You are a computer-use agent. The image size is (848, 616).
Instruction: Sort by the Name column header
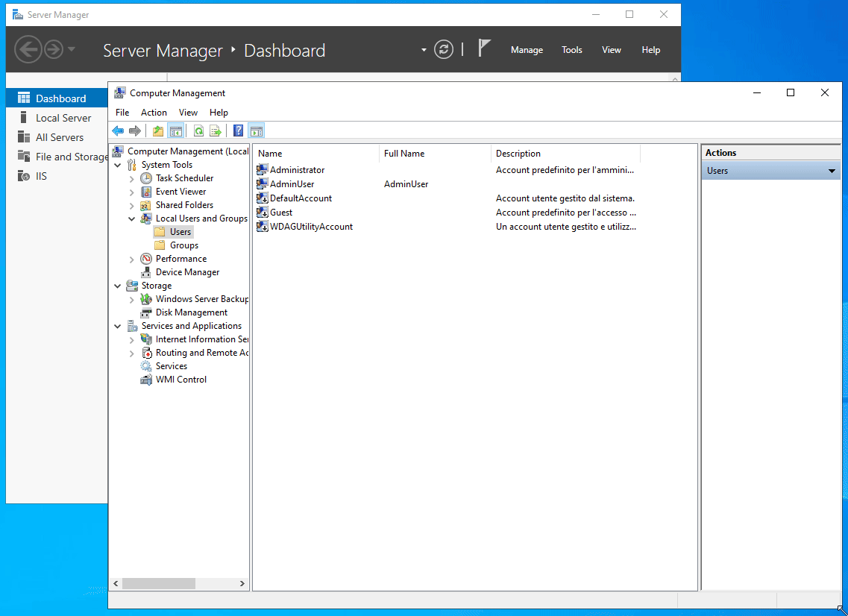[315, 154]
